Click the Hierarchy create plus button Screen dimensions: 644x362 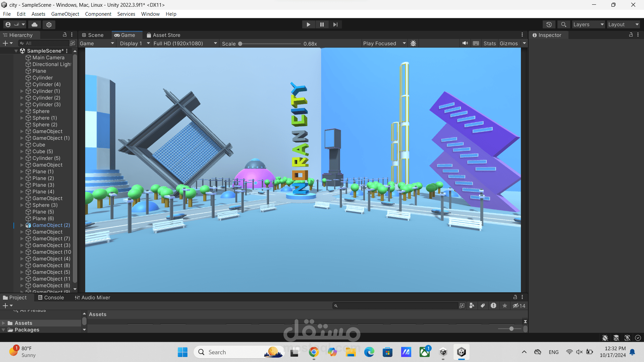(7, 43)
